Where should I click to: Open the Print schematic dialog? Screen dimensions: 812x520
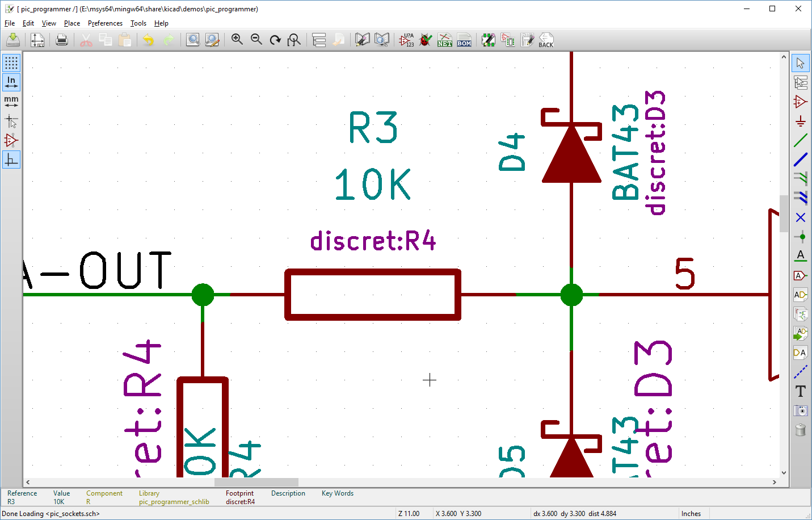62,40
